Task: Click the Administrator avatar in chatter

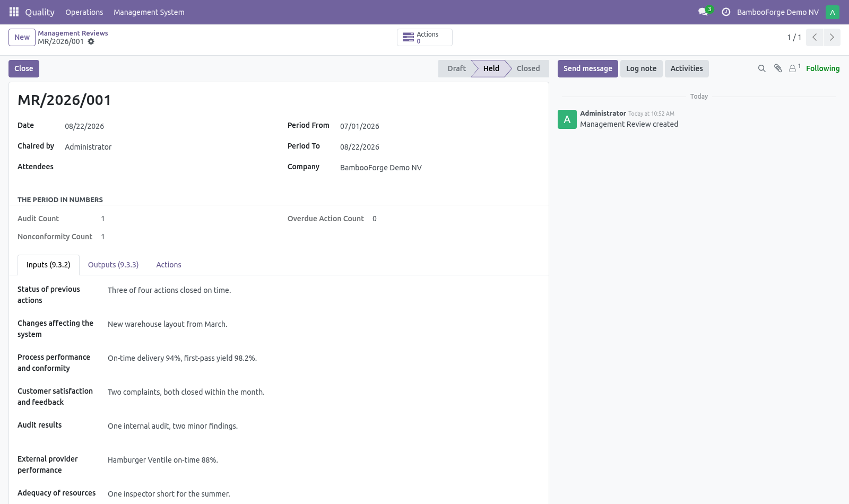Action: point(567,119)
